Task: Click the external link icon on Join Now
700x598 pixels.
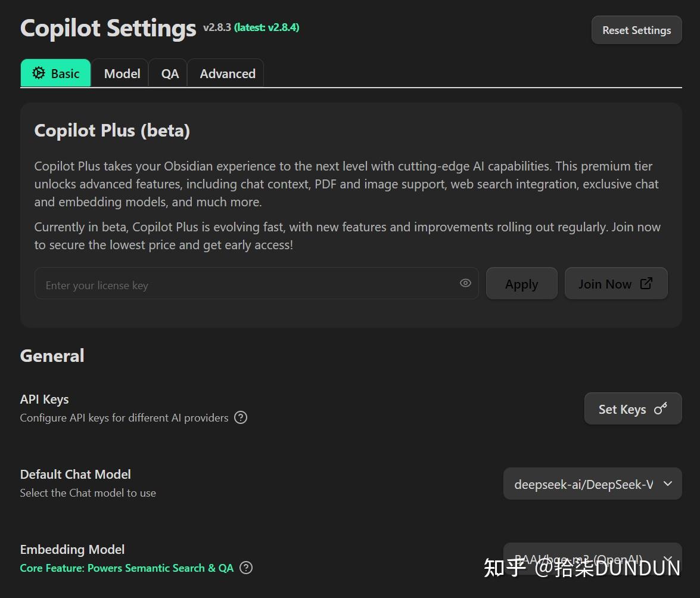Action: point(646,284)
